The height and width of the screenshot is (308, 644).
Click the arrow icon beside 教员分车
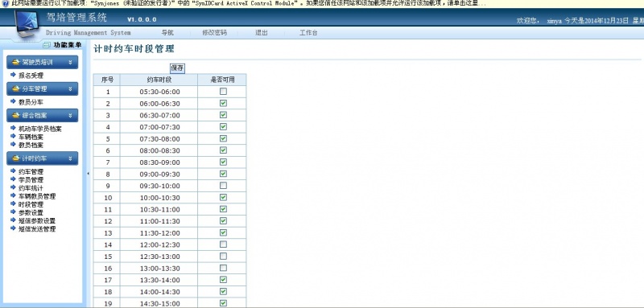pos(13,101)
